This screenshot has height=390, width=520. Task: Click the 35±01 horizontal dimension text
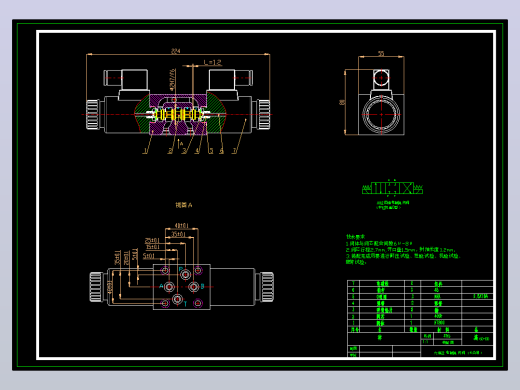click(x=179, y=234)
